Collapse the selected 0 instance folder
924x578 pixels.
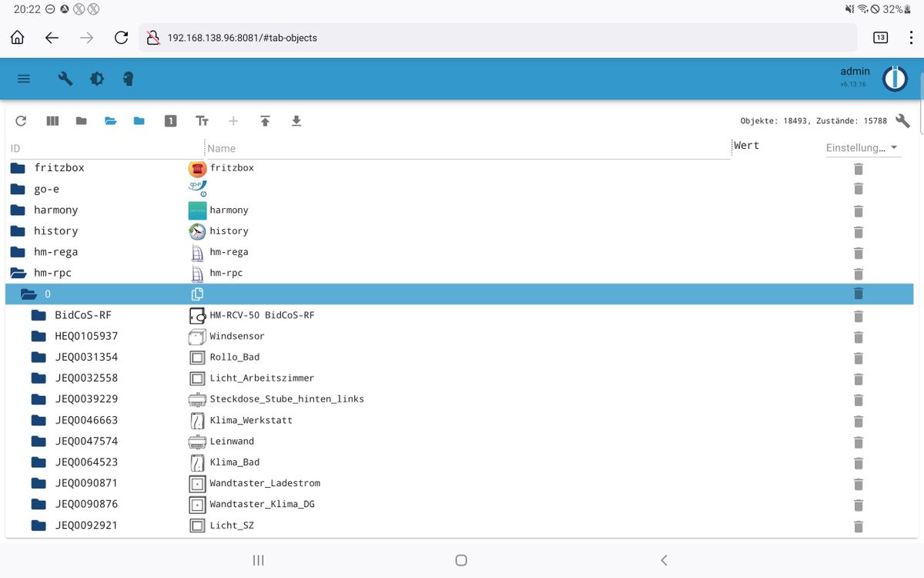click(x=28, y=294)
